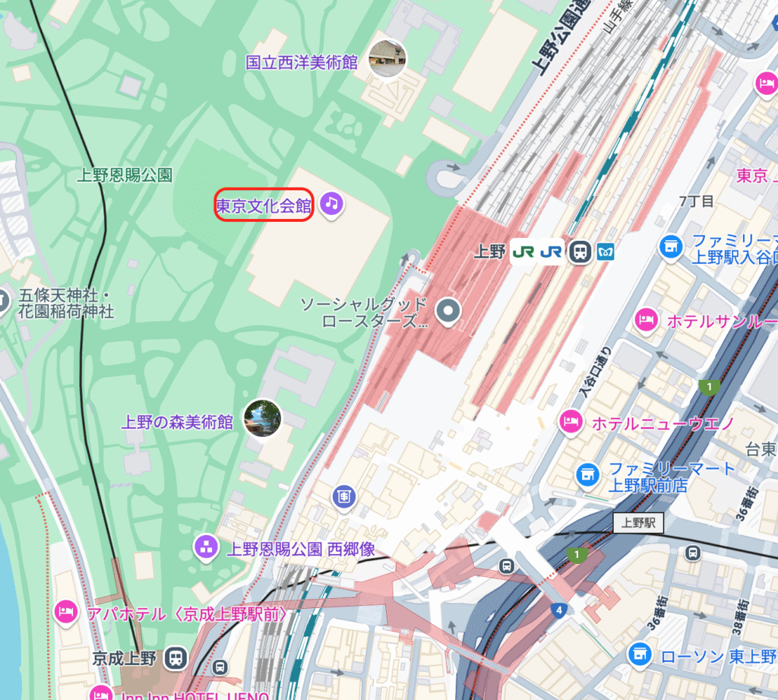The image size is (778, 700).
Task: Click the 国立西洋美術館 label
Action: (x=302, y=62)
